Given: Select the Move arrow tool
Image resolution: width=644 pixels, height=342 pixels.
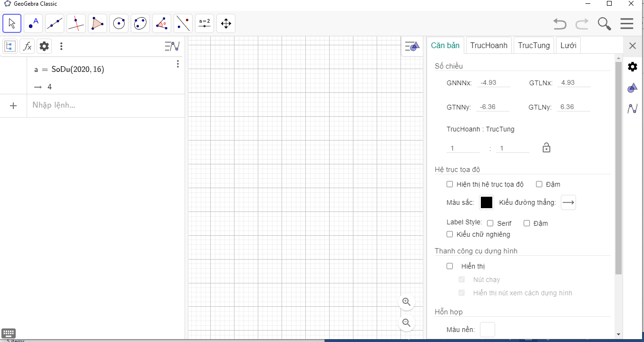Looking at the screenshot, I should 12,23.
